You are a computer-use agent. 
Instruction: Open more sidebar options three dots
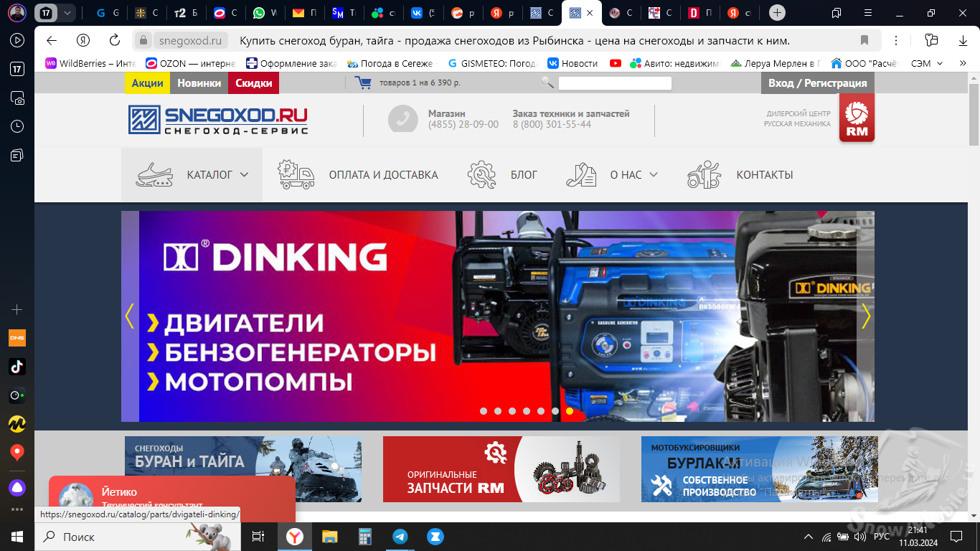pos(17,509)
